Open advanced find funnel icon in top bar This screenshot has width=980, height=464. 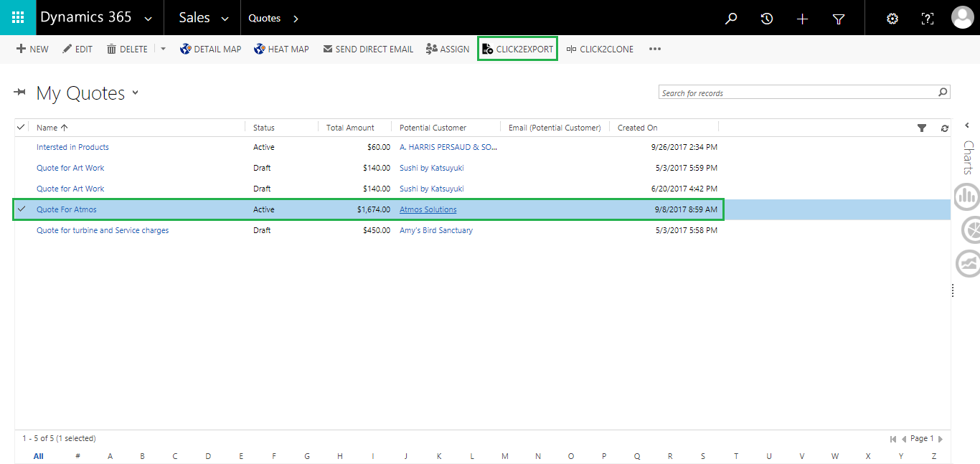[839, 19]
